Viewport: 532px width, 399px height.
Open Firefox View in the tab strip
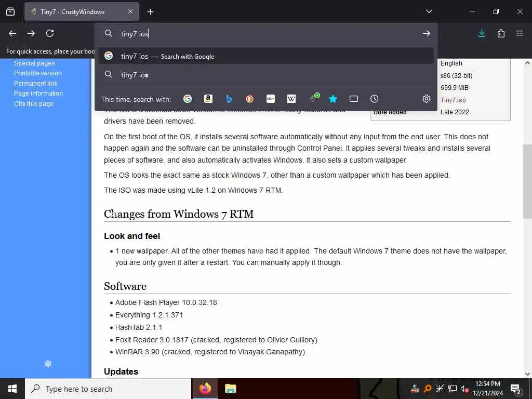click(10, 11)
